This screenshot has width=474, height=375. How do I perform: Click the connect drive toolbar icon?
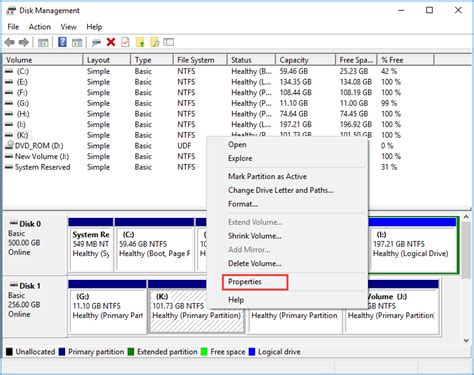(x=96, y=42)
